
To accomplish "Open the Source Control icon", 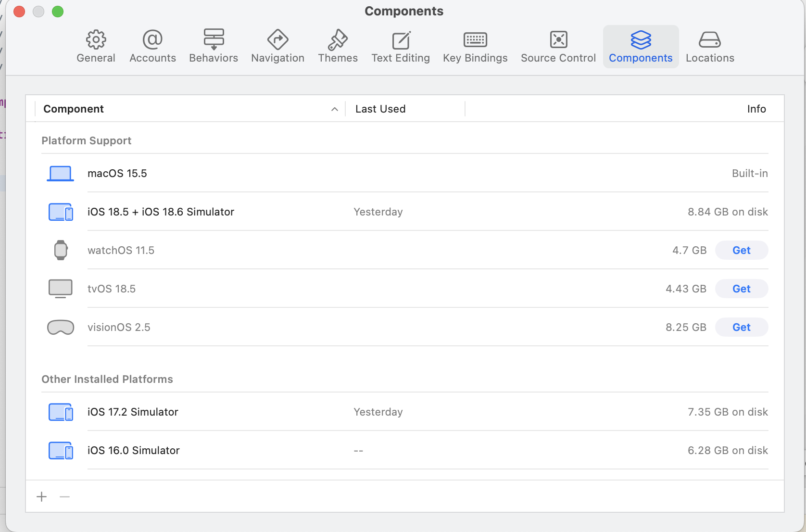I will click(558, 39).
